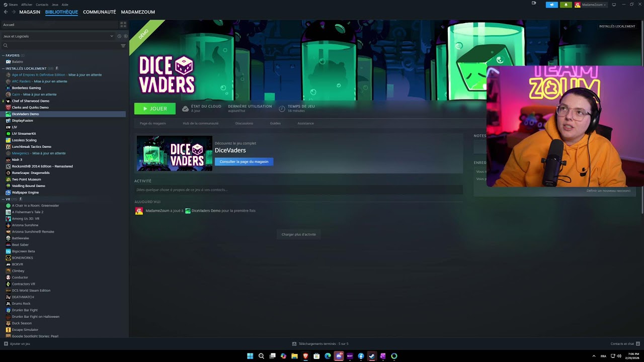This screenshot has height=362, width=644.
Task: Collapse the VR category
Action: (x=3, y=199)
